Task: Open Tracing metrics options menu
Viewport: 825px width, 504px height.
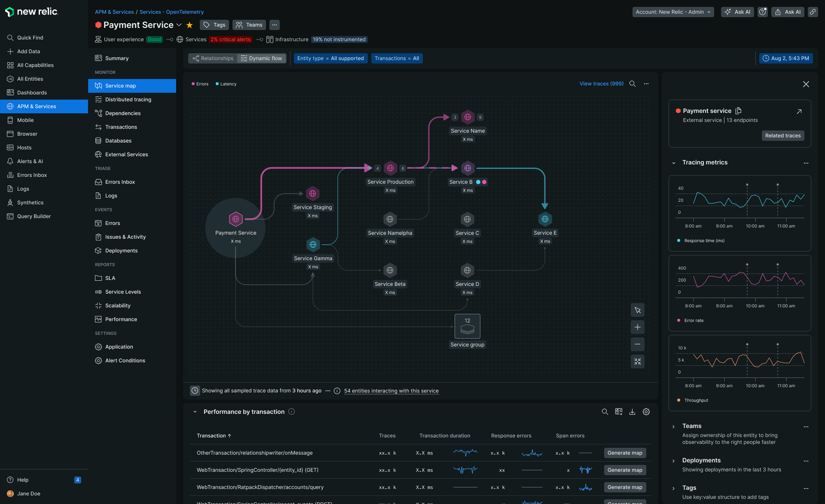Action: click(x=806, y=163)
